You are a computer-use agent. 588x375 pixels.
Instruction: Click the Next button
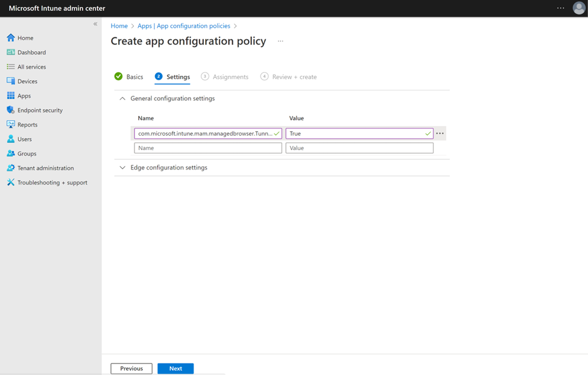(175, 368)
